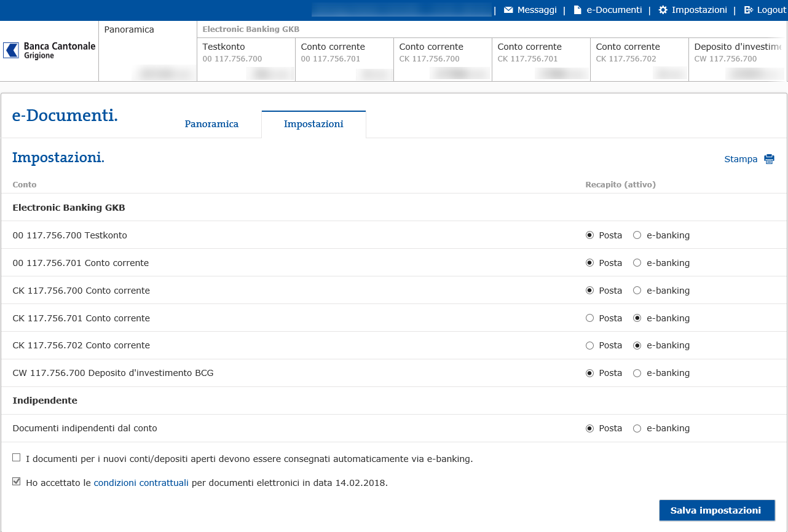788x532 pixels.
Task: Select Posta for CK 117.756.700 Conto corrente
Action: click(x=590, y=291)
